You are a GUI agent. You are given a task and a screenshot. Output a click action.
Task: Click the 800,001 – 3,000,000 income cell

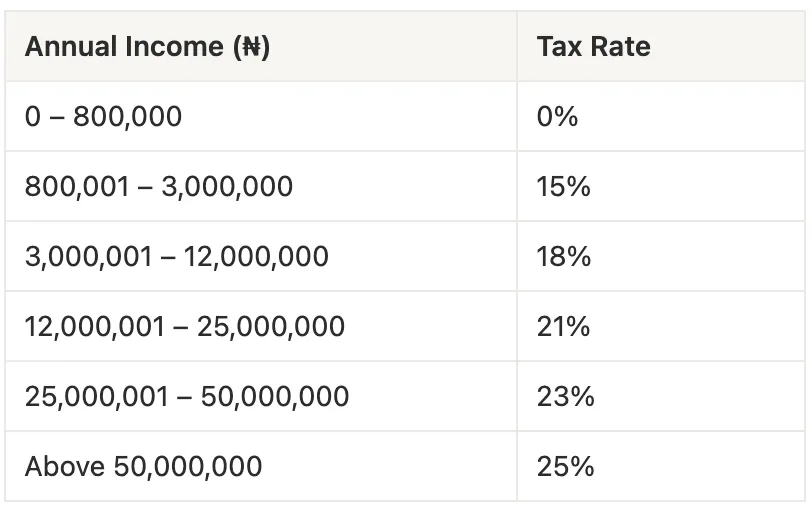pyautogui.click(x=261, y=186)
